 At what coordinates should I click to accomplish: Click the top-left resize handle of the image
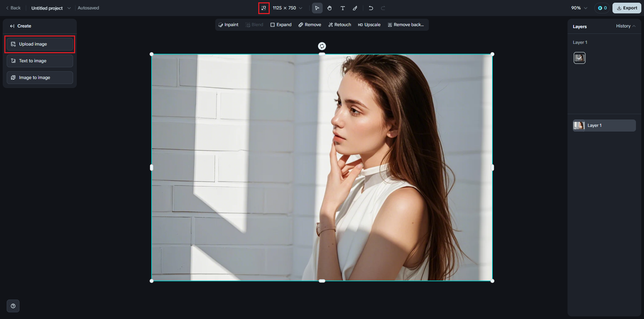151,54
